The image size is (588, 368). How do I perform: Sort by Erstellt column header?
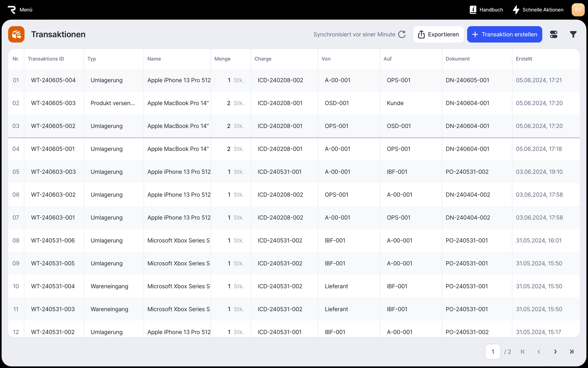tap(524, 59)
